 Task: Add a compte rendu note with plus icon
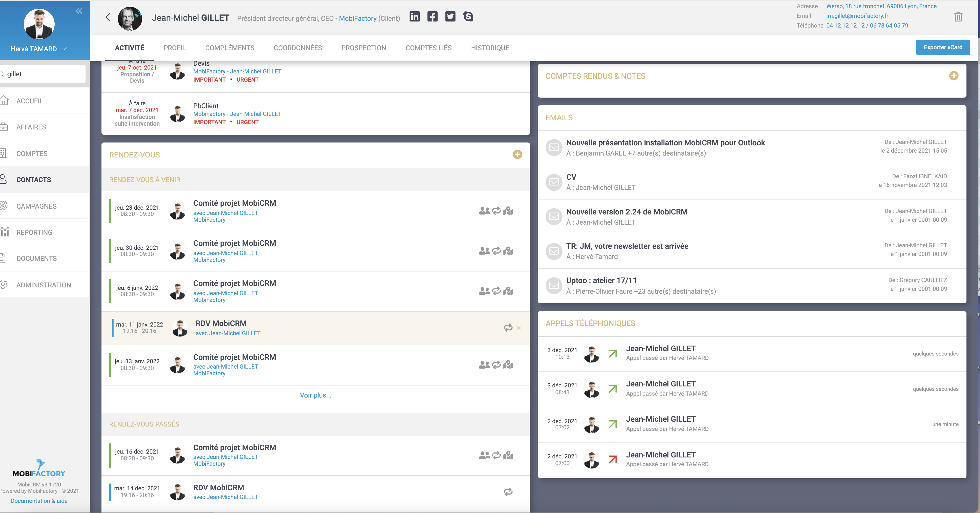pyautogui.click(x=953, y=76)
